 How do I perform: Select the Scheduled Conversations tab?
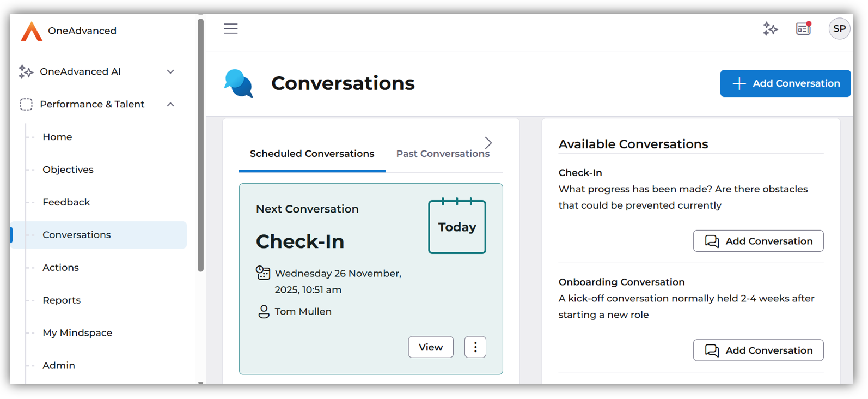[312, 154]
